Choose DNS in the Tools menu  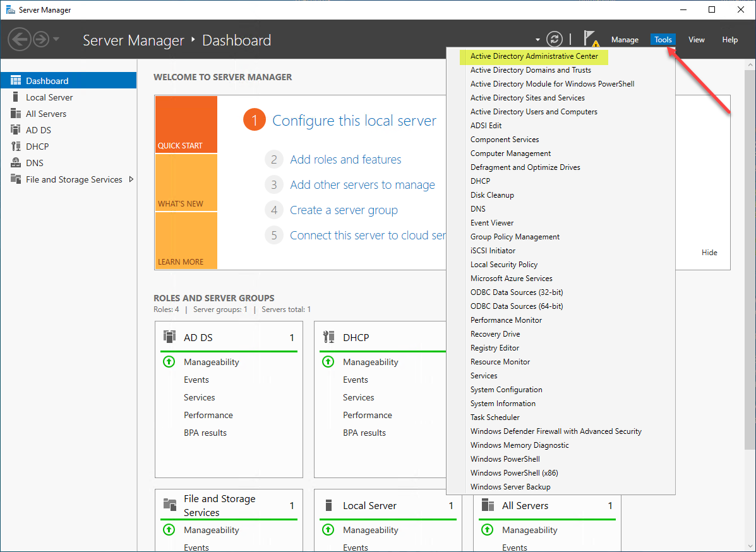[x=478, y=209]
